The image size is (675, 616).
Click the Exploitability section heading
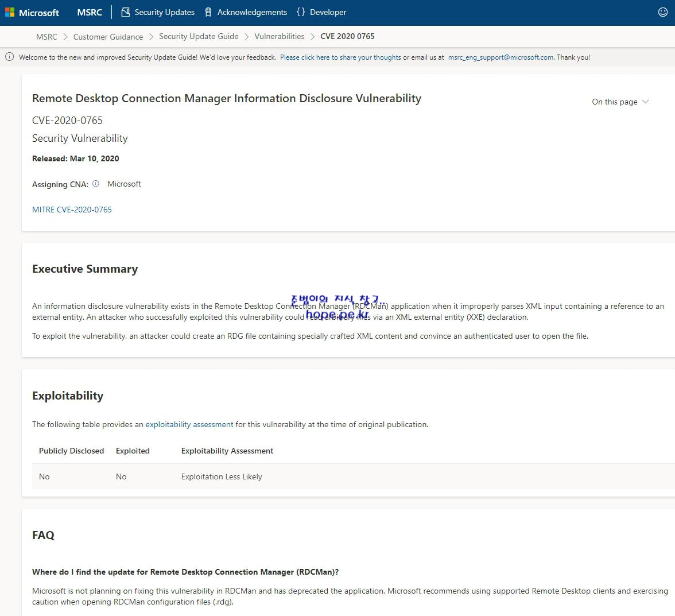click(68, 396)
